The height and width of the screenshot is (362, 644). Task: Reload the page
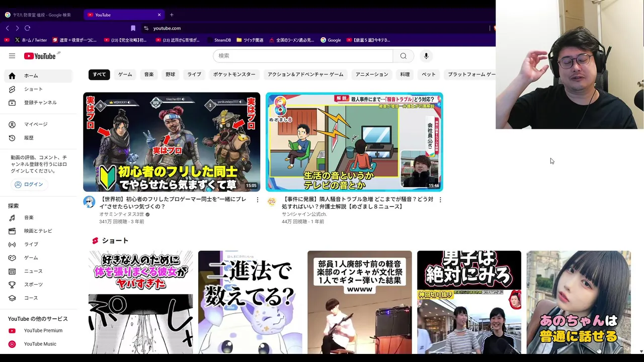tap(27, 28)
